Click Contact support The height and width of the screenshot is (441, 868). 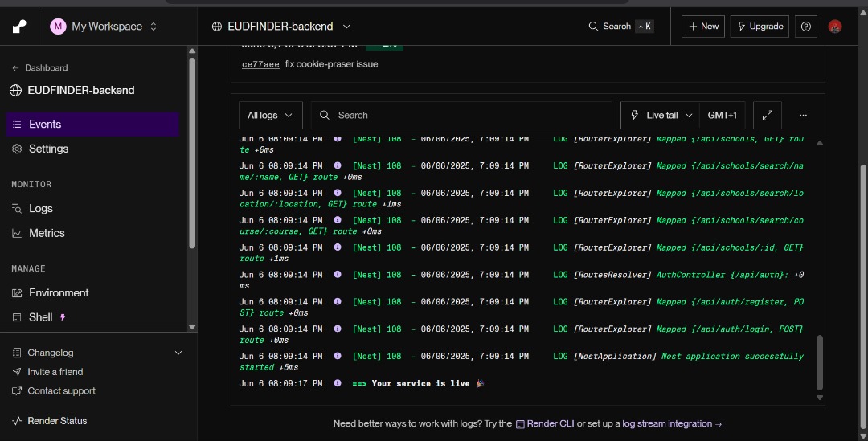pos(61,390)
